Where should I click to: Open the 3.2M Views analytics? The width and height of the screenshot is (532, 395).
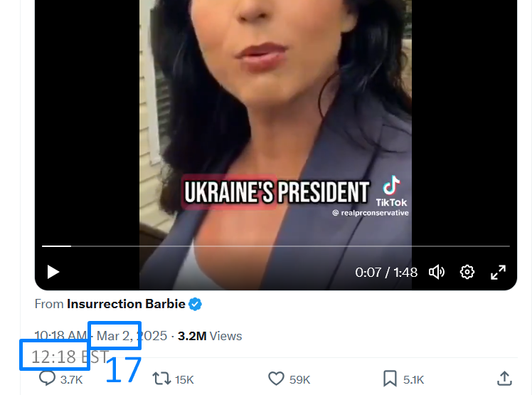pos(210,336)
